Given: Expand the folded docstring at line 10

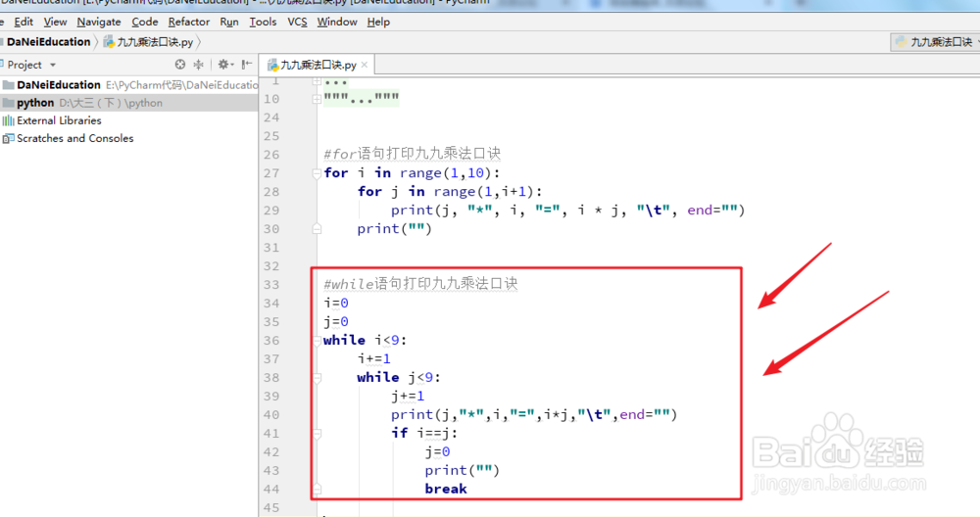Looking at the screenshot, I should 317,99.
